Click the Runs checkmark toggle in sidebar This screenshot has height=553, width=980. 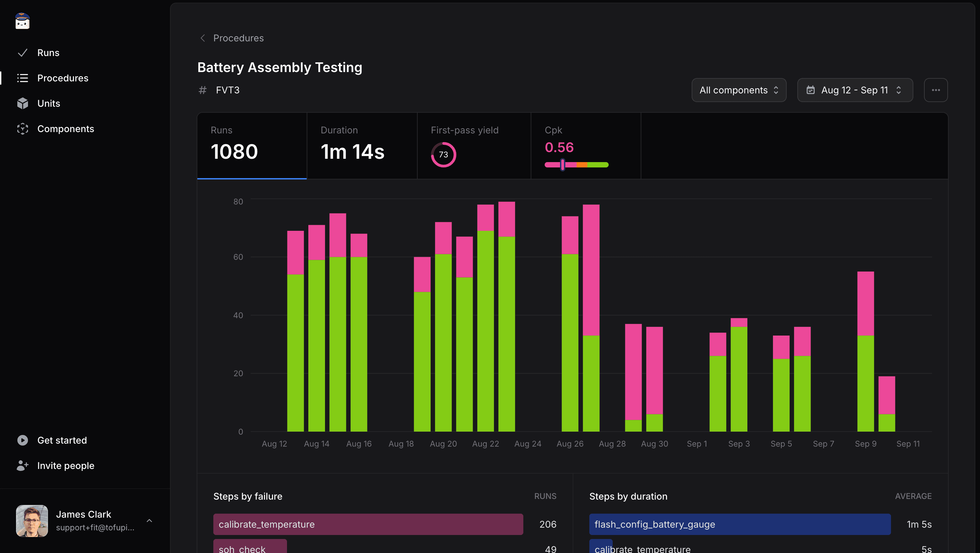pos(22,53)
